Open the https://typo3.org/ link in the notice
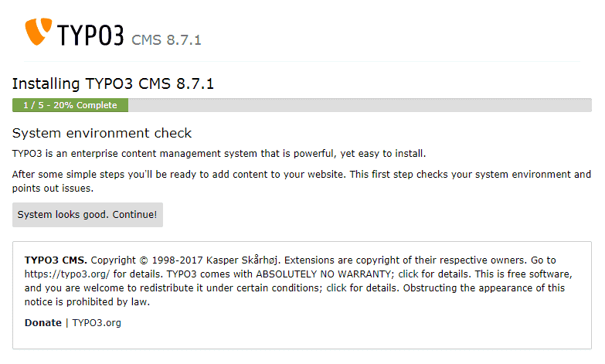The image size is (605, 364). coord(67,274)
